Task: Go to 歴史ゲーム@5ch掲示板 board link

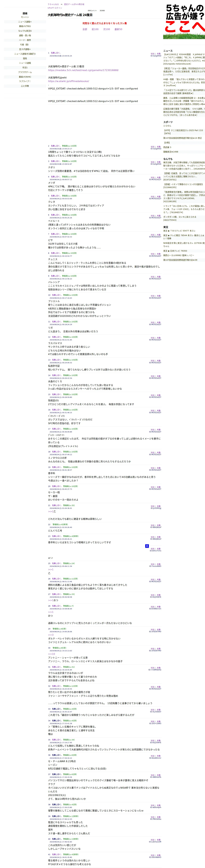Action: point(74,4)
